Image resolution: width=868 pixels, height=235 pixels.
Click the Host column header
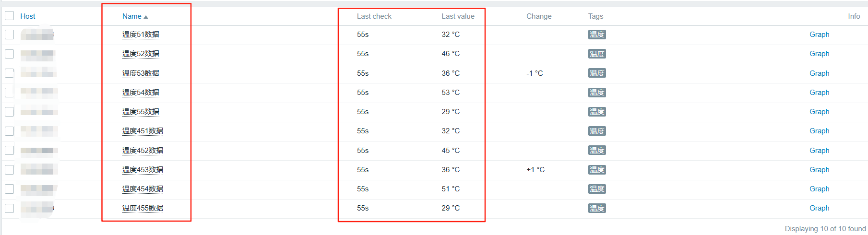(x=28, y=16)
